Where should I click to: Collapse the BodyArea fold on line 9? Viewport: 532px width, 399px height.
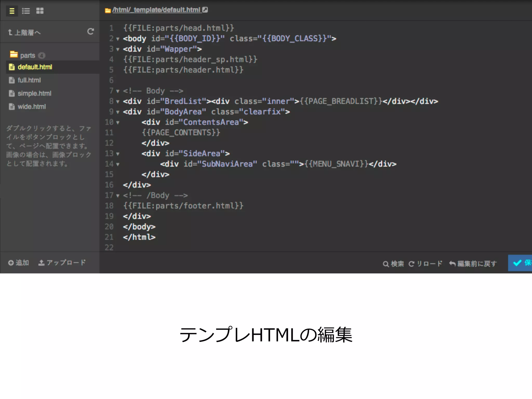118,112
